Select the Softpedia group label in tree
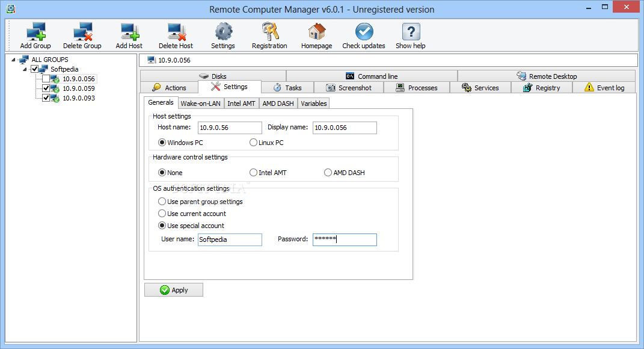 point(64,69)
